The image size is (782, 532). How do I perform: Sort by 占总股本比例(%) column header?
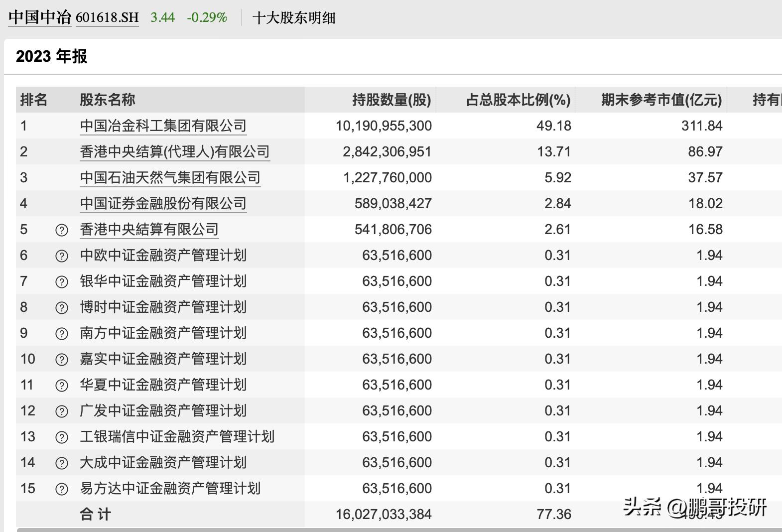(x=519, y=100)
